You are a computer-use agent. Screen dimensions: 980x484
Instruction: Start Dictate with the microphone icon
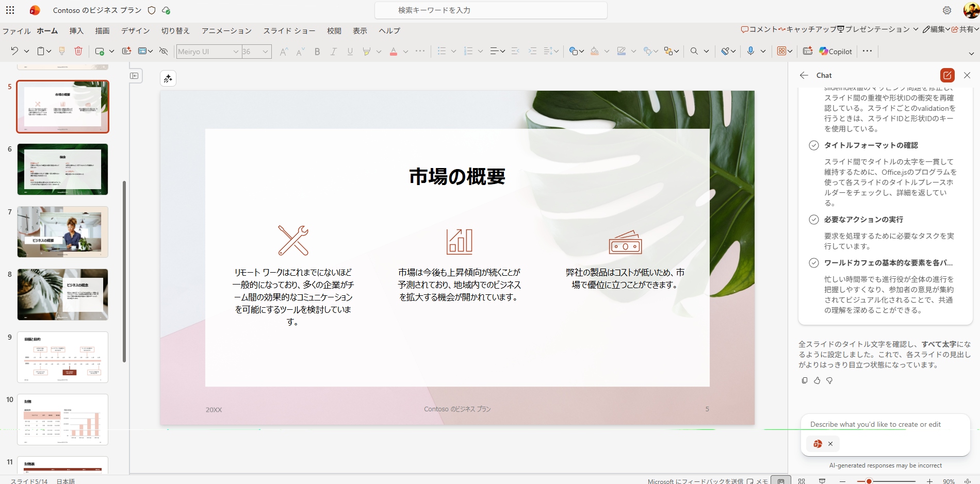point(750,51)
